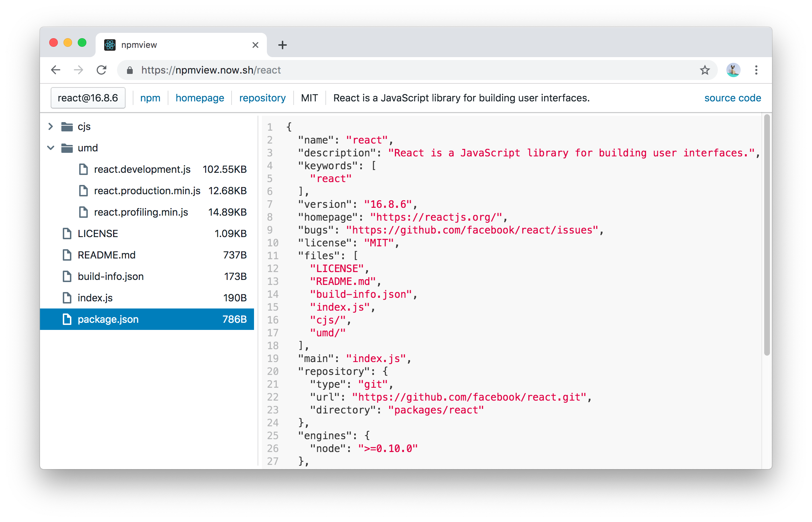Bookmark page with the star icon

(x=705, y=70)
